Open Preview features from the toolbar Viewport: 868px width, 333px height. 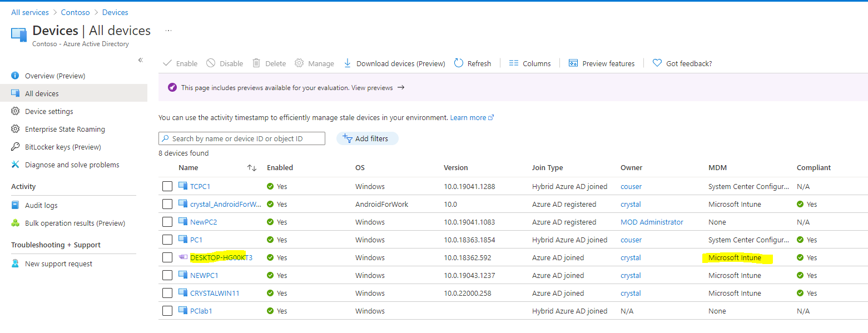[x=573, y=63]
